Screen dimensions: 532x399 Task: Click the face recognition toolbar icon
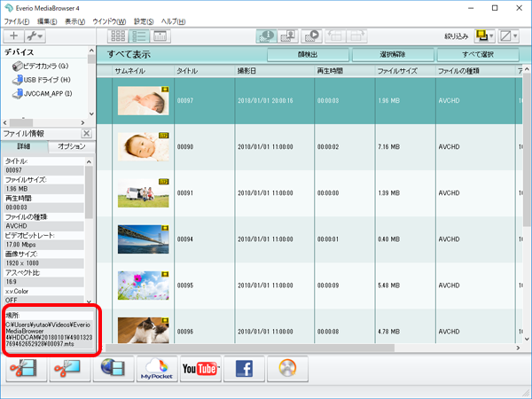click(x=287, y=36)
